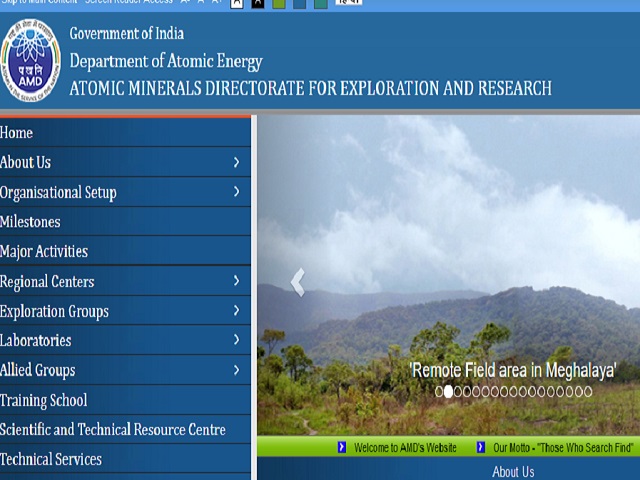Screen dimensions: 640x480
Task: Select the filled active slideshow dot
Action: pyautogui.click(x=448, y=392)
